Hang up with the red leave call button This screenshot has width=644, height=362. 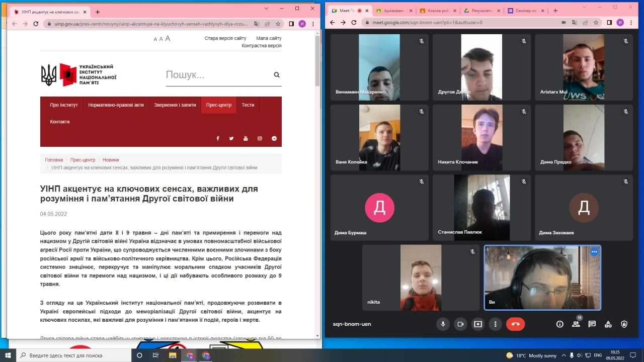(515, 324)
